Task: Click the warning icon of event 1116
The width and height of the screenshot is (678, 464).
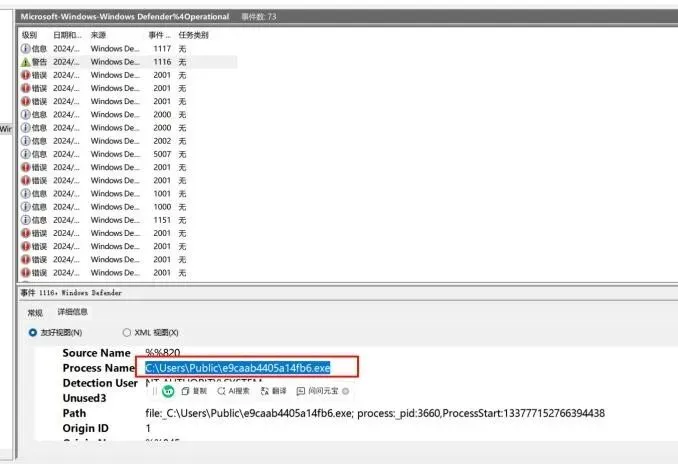Action: coord(26,62)
